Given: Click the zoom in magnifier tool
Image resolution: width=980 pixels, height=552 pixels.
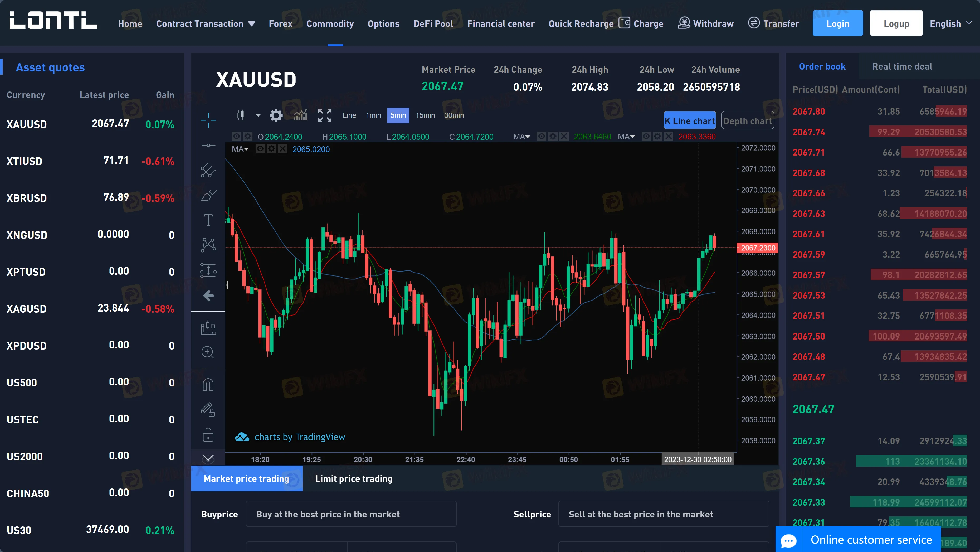Looking at the screenshot, I should coord(208,352).
